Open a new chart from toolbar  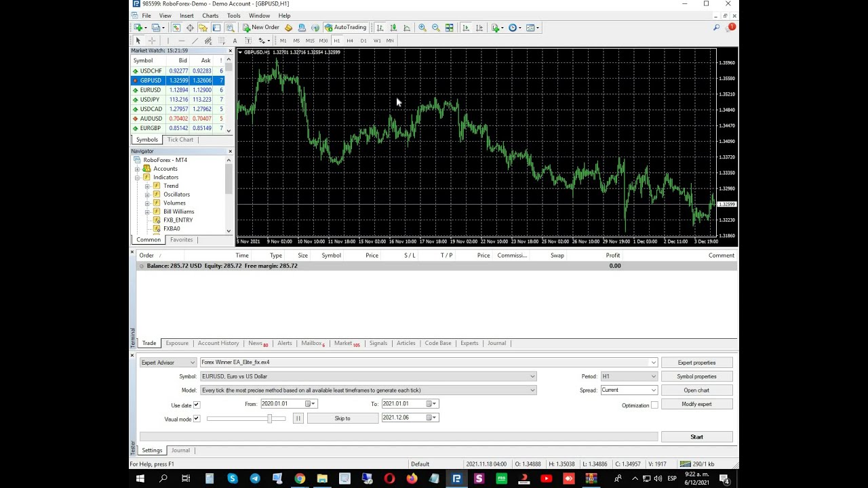click(x=139, y=28)
